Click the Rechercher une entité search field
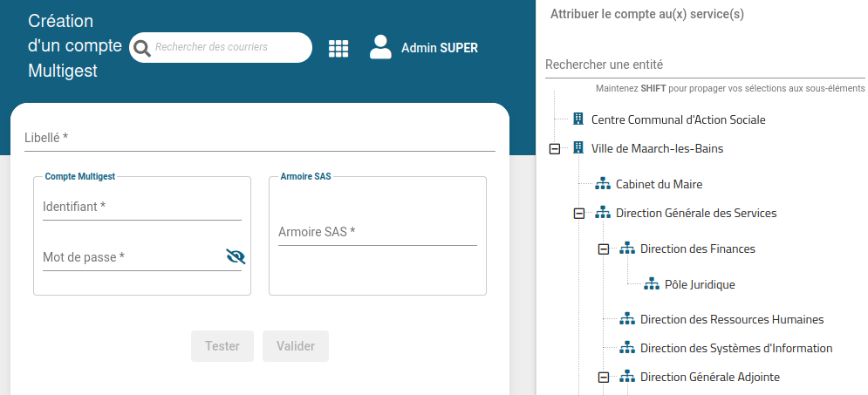868x395 pixels. point(702,65)
